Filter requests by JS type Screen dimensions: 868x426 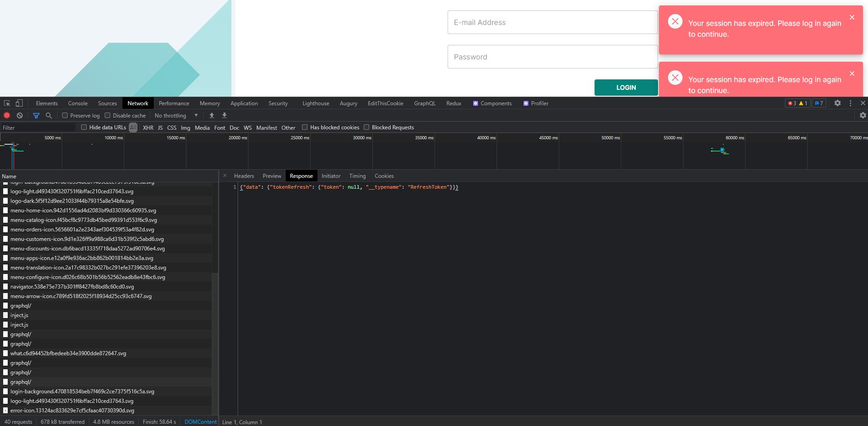coord(160,128)
